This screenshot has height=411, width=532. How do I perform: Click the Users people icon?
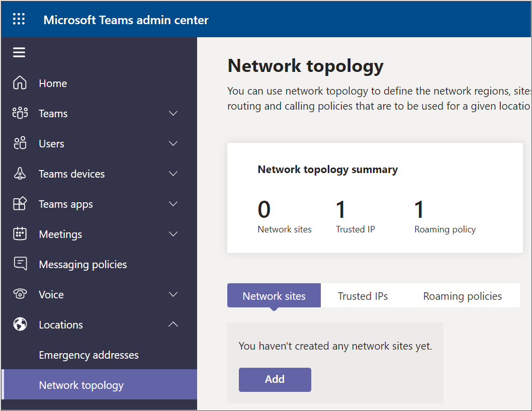click(20, 143)
